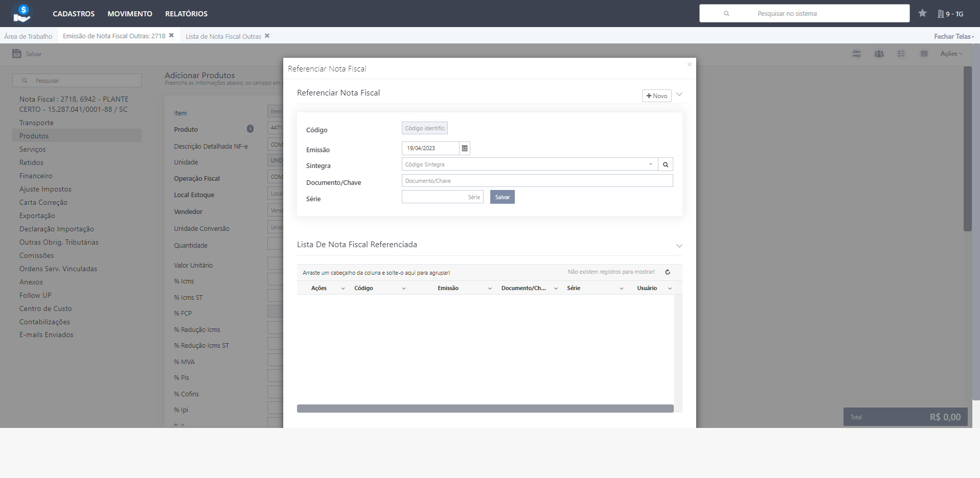980x478 pixels.
Task: Open the MOVIMENTO menu
Action: point(130,14)
